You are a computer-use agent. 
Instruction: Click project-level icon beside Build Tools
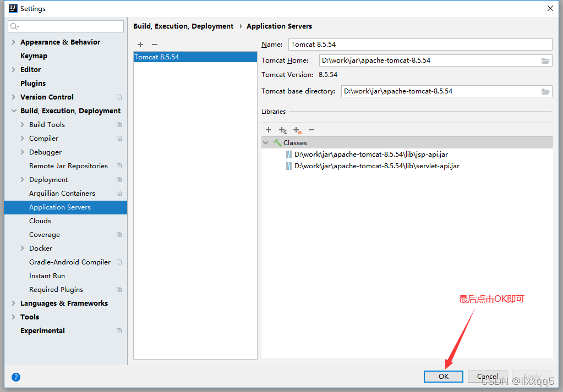tap(119, 124)
